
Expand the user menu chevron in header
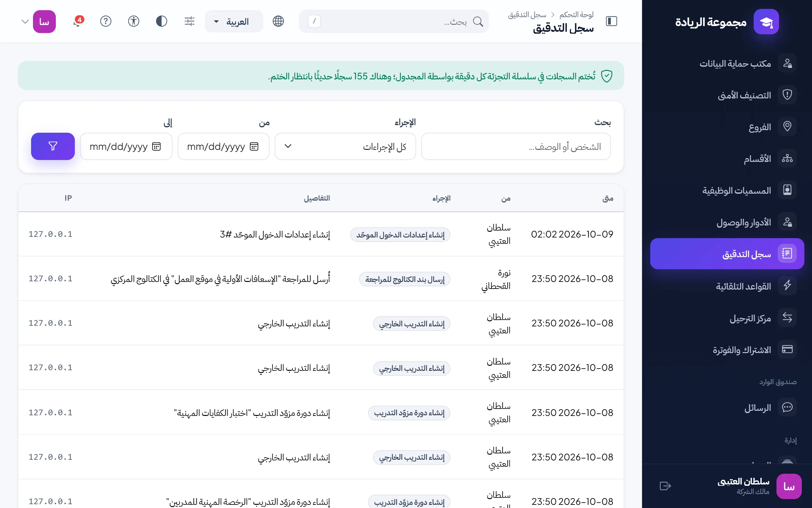(25, 22)
